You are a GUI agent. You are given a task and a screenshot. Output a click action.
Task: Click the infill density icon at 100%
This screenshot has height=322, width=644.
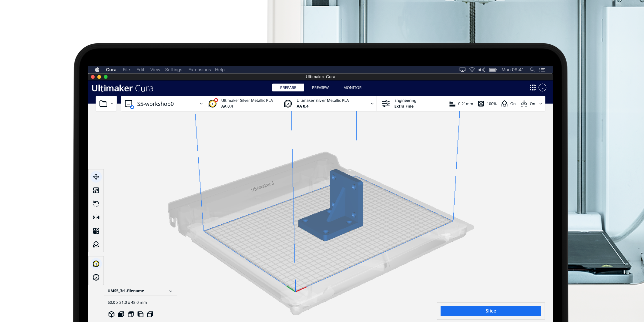(481, 104)
